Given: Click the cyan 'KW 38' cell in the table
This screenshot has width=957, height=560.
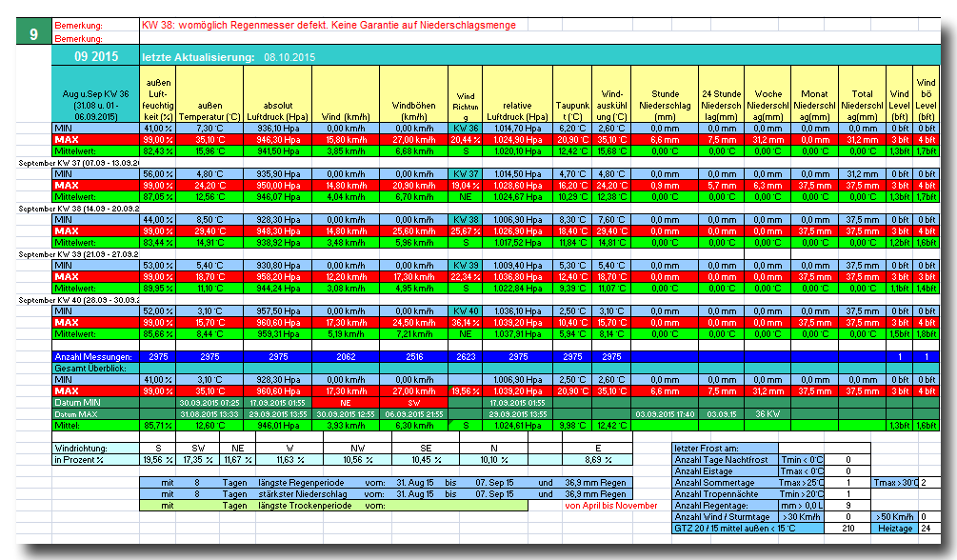Looking at the screenshot, I should point(465,220).
